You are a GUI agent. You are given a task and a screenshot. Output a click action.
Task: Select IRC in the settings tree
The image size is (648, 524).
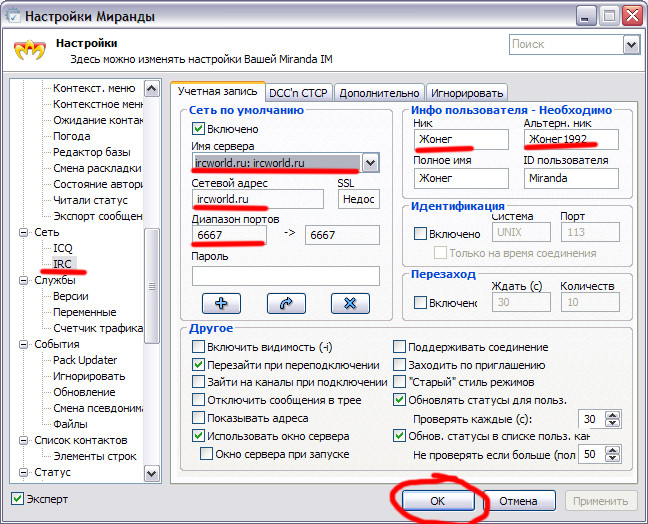62,264
